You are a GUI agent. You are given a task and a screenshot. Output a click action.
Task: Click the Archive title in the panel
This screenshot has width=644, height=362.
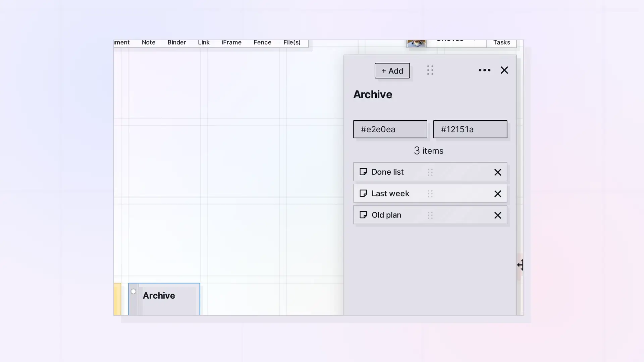pos(373,95)
